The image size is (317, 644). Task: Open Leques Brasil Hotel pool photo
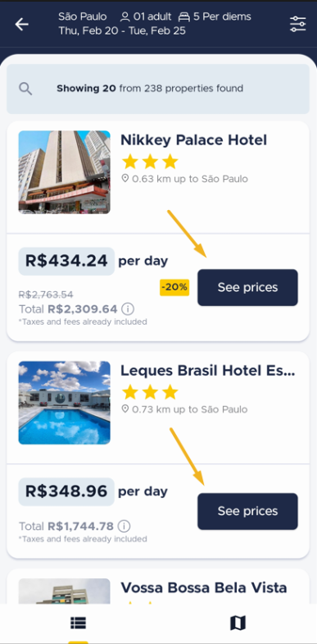coord(65,403)
